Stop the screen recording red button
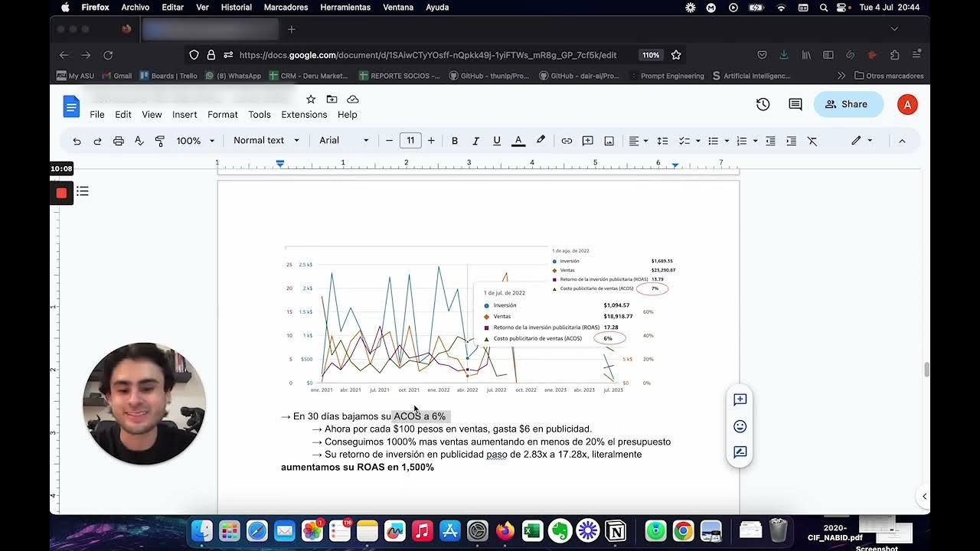Screen dimensions: 980x551 61,192
